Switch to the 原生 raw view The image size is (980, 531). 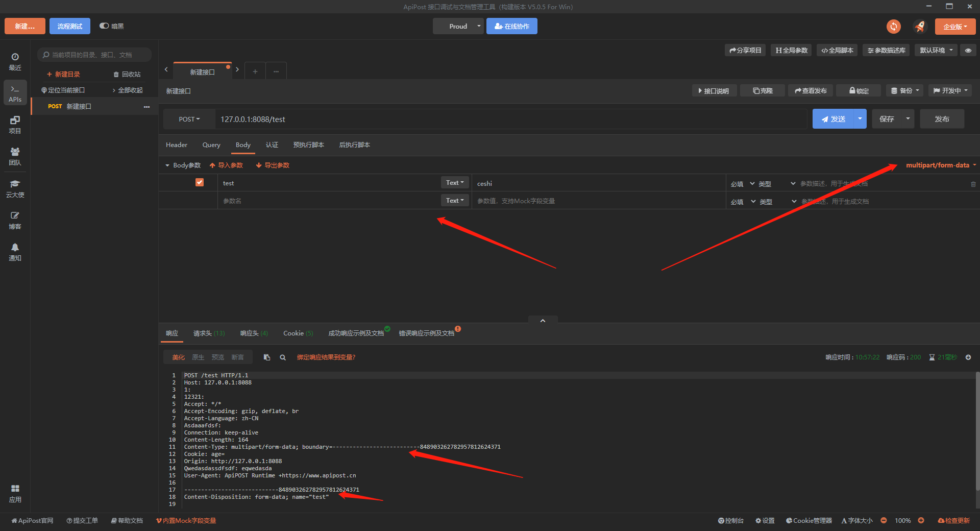(198, 357)
